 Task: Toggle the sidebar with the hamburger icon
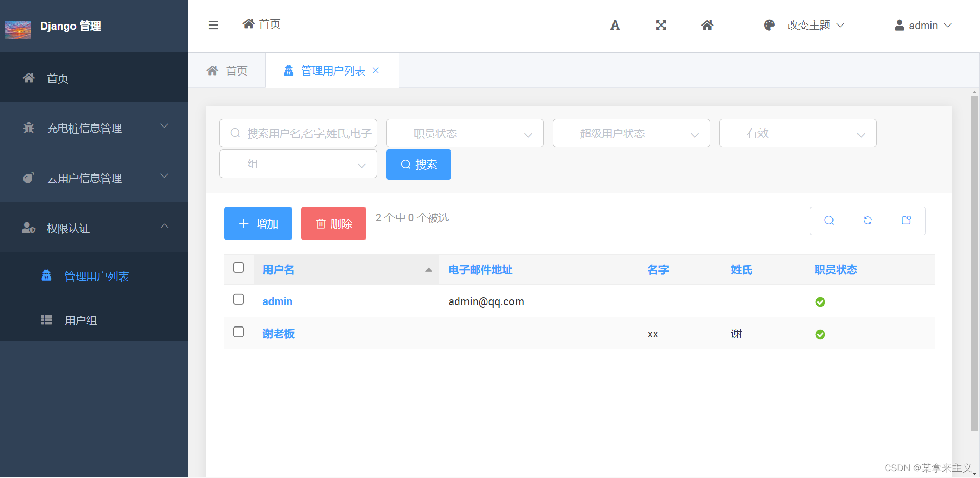[x=213, y=24]
